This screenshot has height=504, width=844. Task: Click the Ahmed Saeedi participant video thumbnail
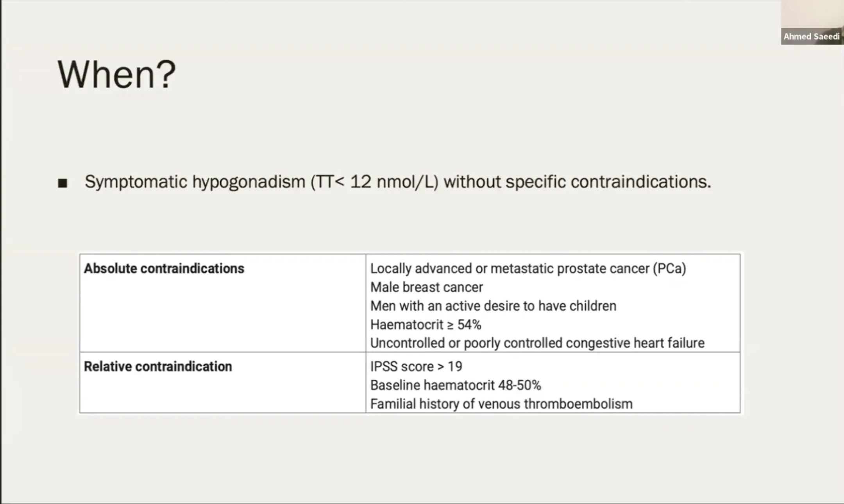click(x=812, y=15)
